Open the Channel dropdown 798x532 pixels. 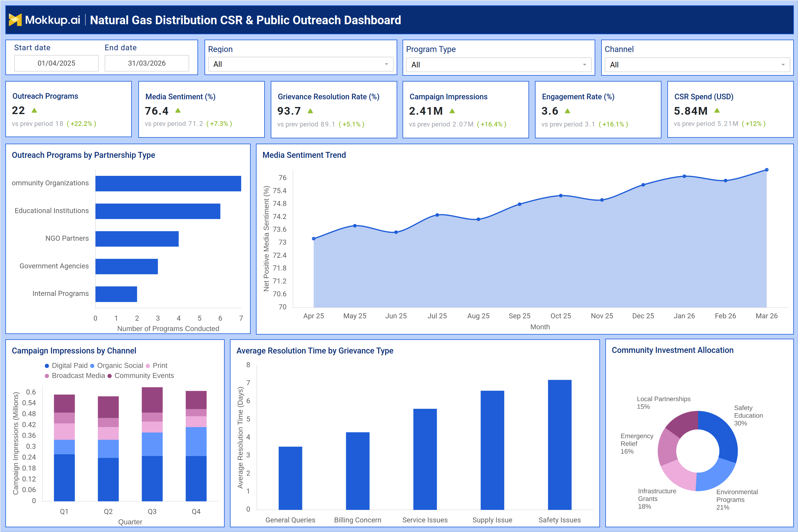pyautogui.click(x=697, y=64)
